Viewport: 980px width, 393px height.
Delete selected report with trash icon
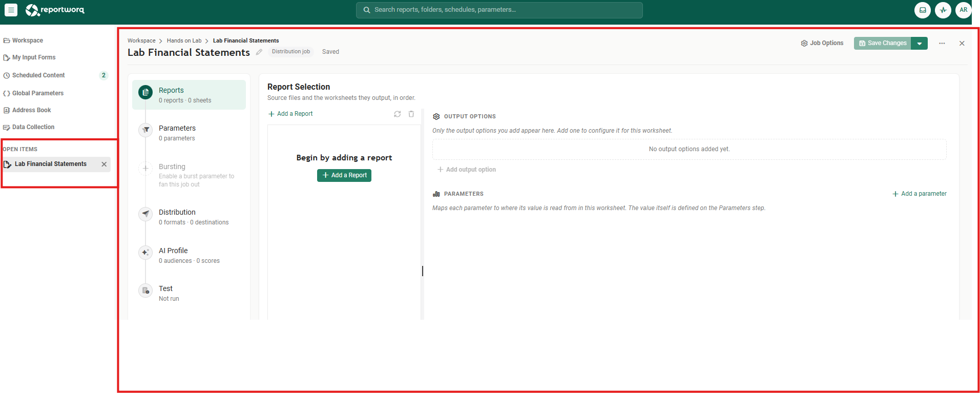click(411, 114)
